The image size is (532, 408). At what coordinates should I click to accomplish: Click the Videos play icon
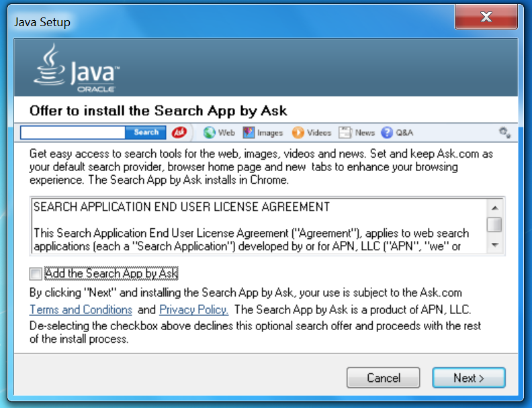298,133
